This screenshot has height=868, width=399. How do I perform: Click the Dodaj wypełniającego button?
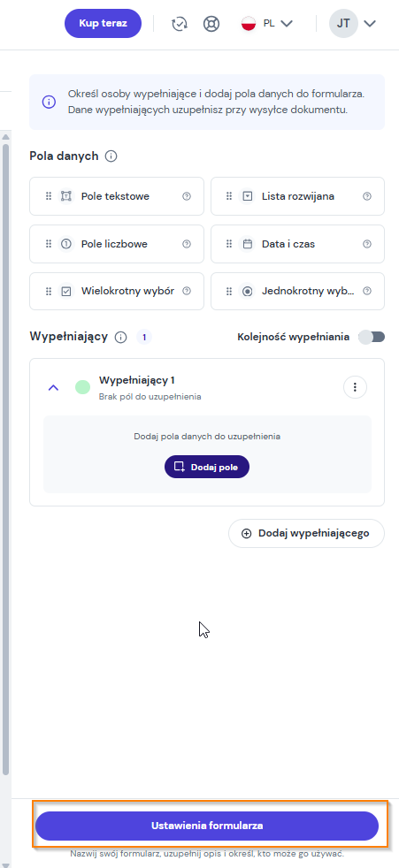pos(306,533)
